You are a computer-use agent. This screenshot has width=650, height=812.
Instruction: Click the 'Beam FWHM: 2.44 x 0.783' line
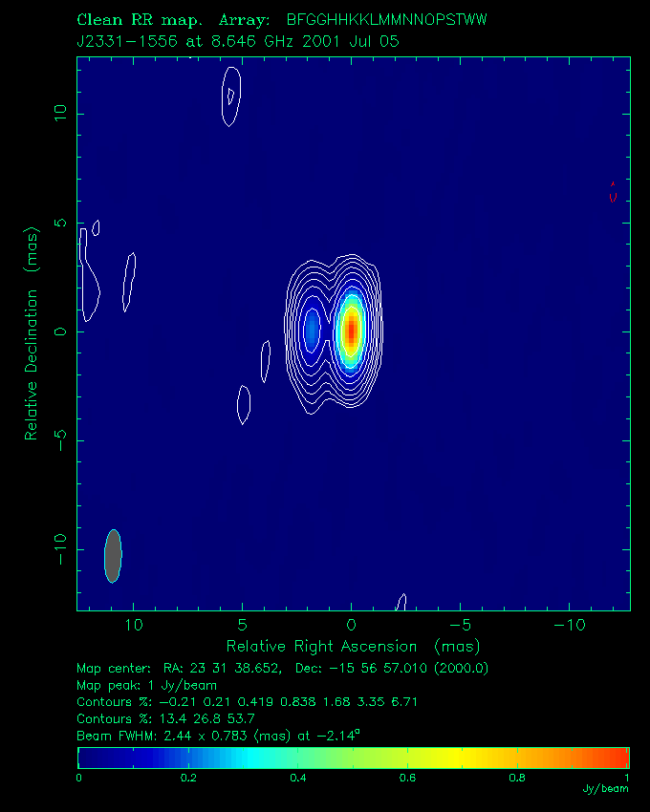[x=218, y=736]
